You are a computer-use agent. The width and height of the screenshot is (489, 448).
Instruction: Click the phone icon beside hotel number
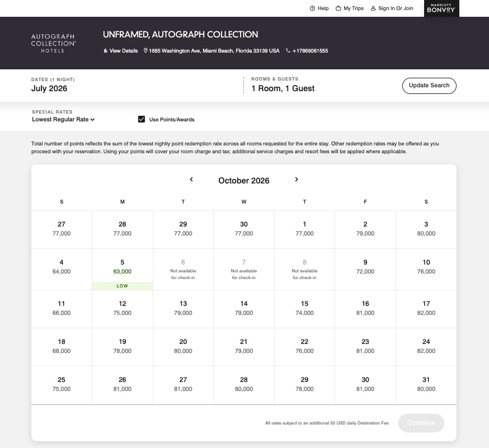click(x=288, y=50)
